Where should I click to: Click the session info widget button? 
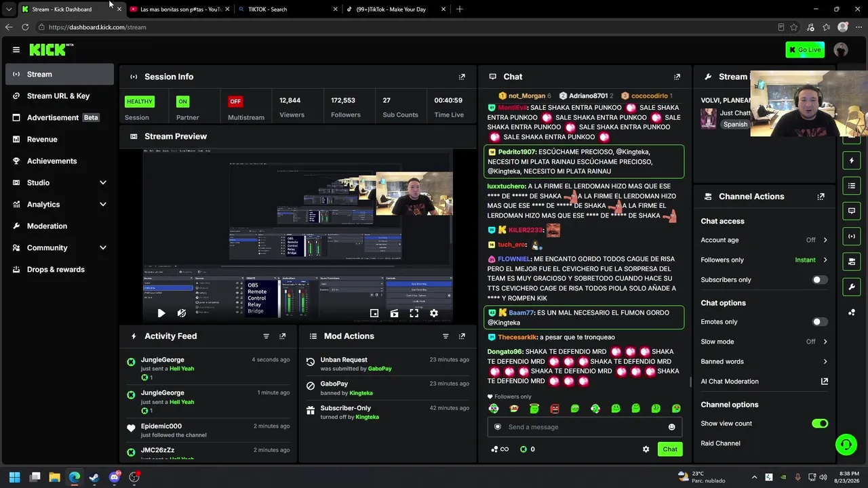[852, 236]
